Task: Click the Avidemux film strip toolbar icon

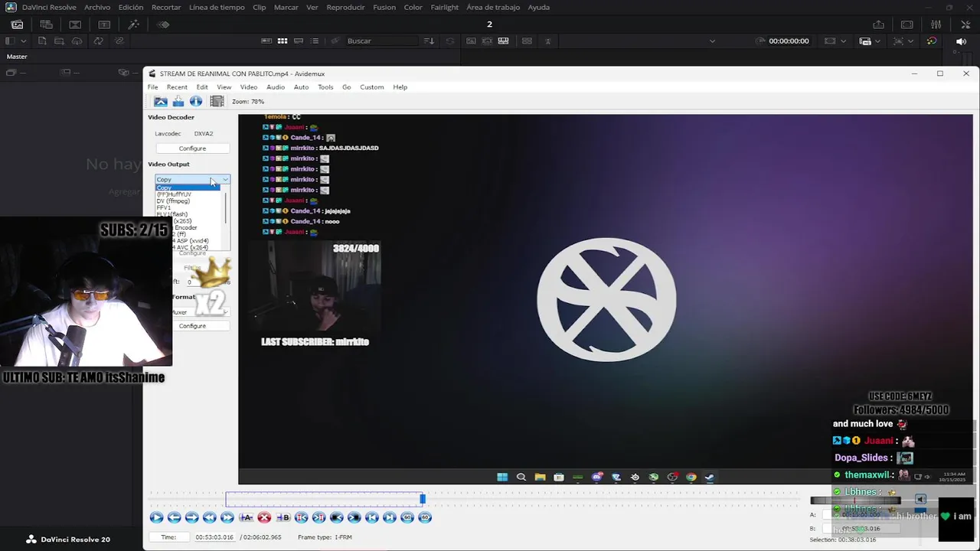Action: [217, 101]
